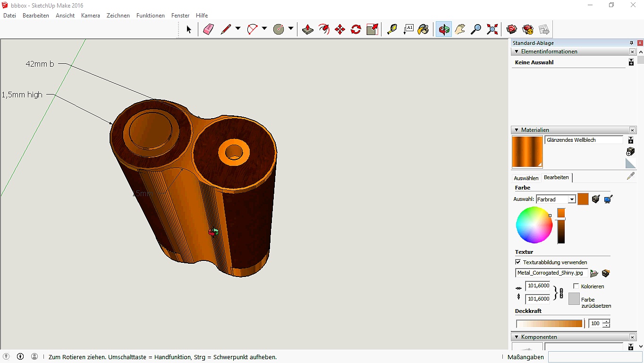Click the Deckkraft opacity slider
644x363 pixels.
pyautogui.click(x=549, y=324)
